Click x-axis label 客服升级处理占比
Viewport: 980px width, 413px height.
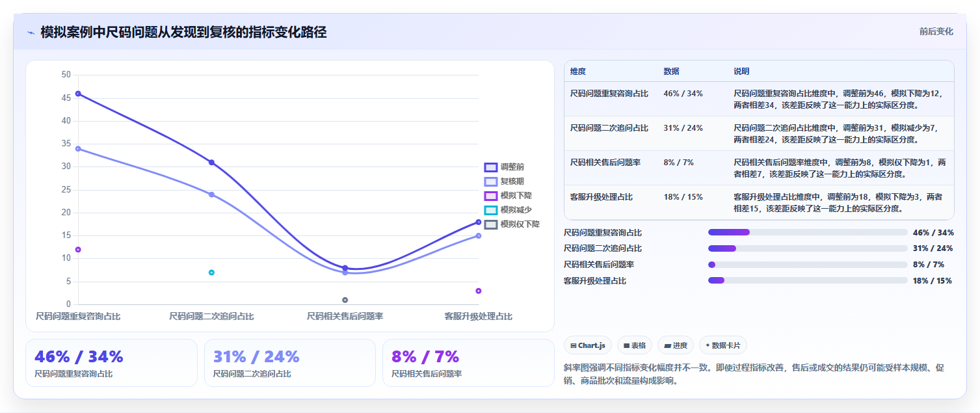pos(479,316)
